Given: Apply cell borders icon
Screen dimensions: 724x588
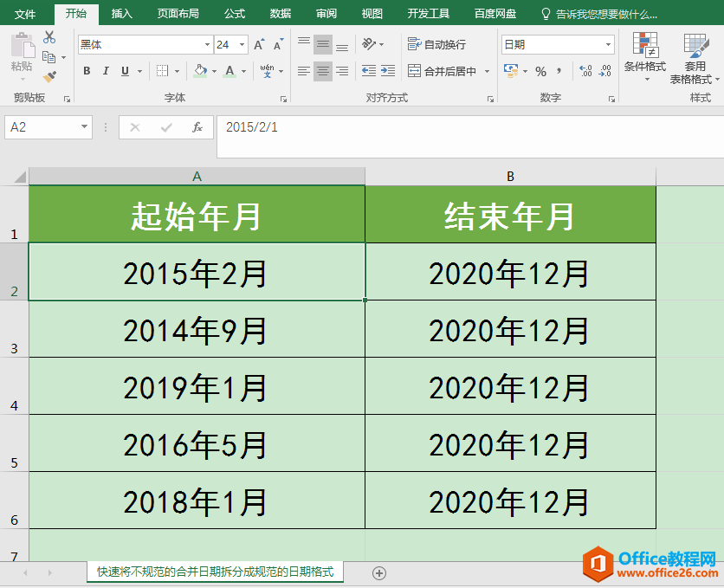Looking at the screenshot, I should [x=162, y=71].
